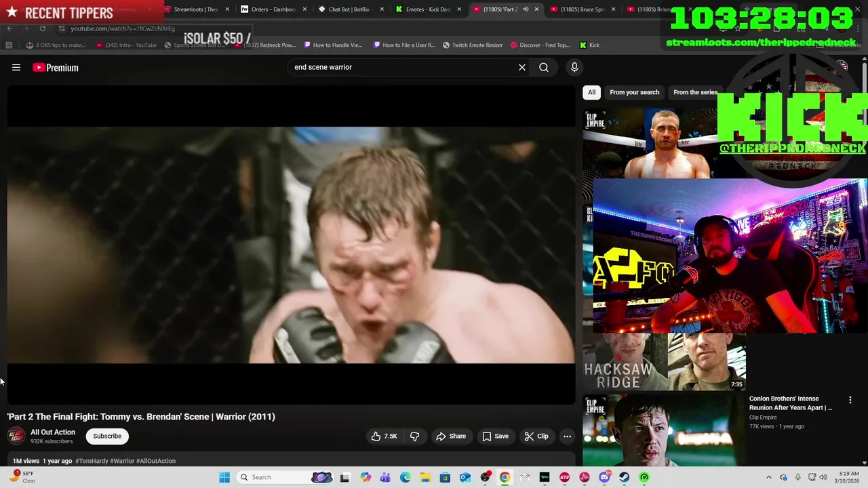Viewport: 868px width, 488px height.
Task: Open the All Out Action channel avatar
Action: coord(16,436)
